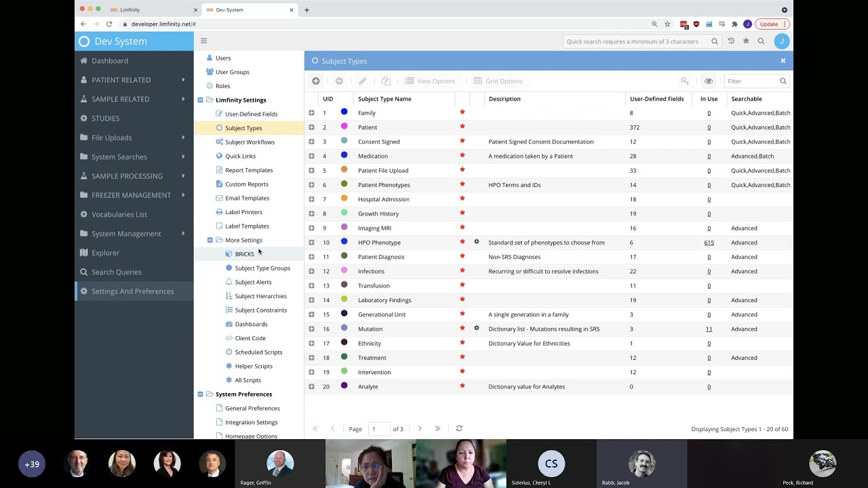Open Label Printers tree item
The width and height of the screenshot is (868, 488).
[x=243, y=212]
